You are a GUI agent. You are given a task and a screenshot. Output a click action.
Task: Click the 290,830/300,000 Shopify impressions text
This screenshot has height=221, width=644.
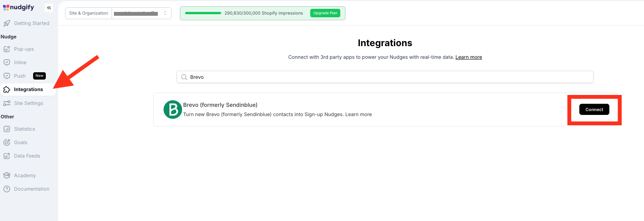(264, 13)
